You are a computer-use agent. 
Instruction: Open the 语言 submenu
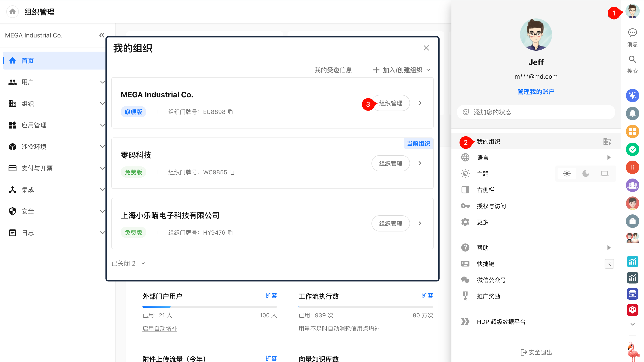pos(536,157)
